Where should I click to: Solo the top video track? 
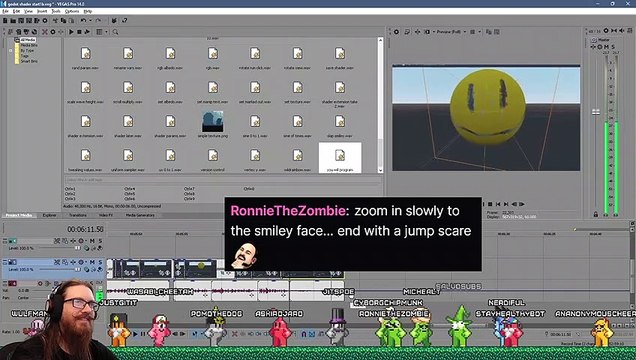[100, 241]
